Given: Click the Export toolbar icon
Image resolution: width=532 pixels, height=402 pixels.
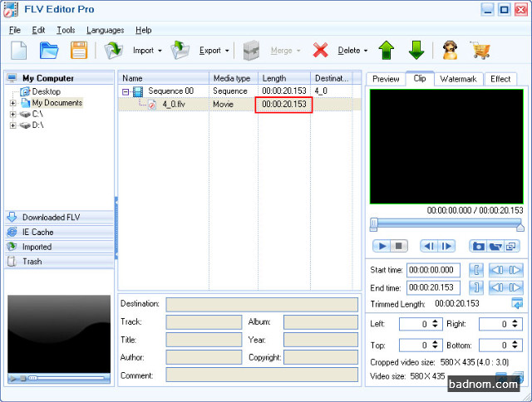Looking at the screenshot, I should tap(180, 51).
